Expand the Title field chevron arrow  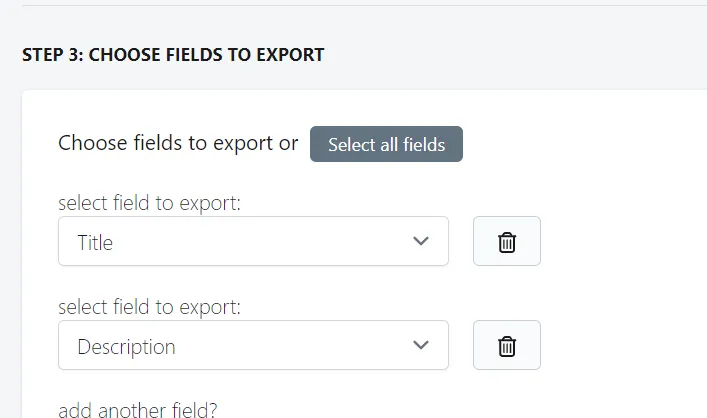(421, 241)
